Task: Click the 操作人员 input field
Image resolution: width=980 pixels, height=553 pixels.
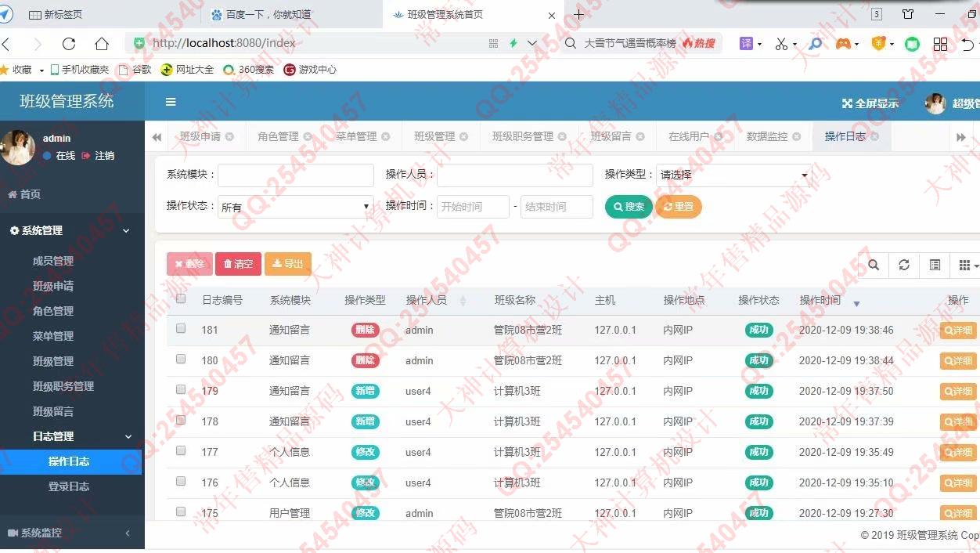Action: [x=514, y=175]
